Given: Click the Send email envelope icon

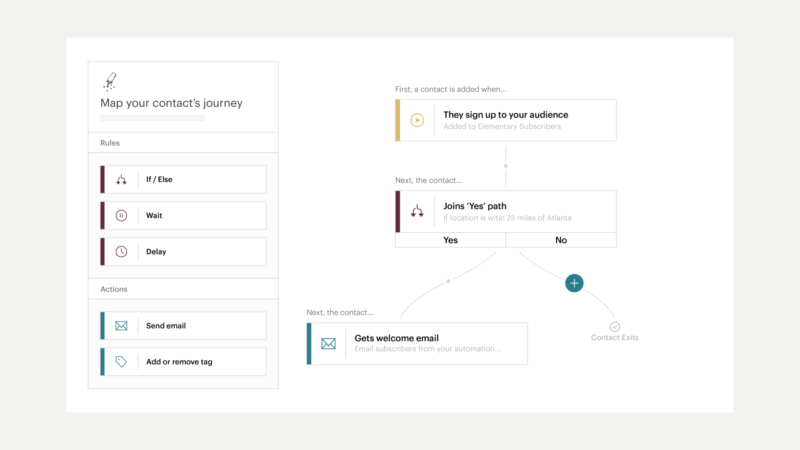Looking at the screenshot, I should [121, 326].
